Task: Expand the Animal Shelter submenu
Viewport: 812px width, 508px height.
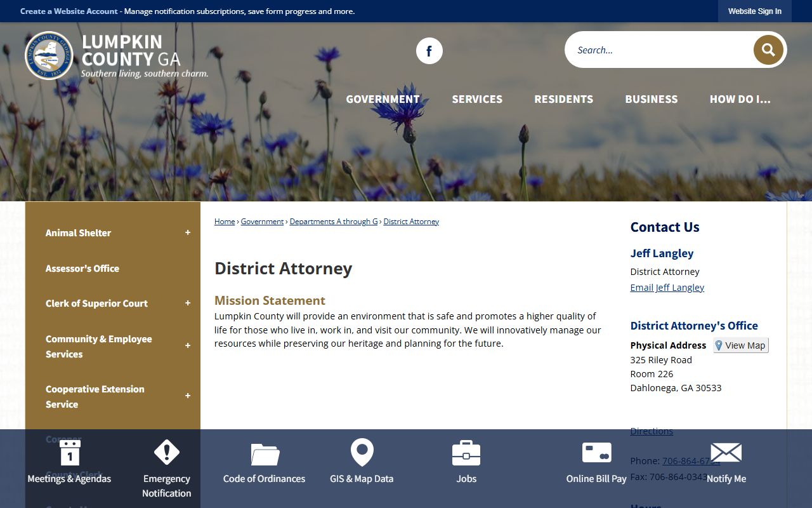Action: coord(188,233)
